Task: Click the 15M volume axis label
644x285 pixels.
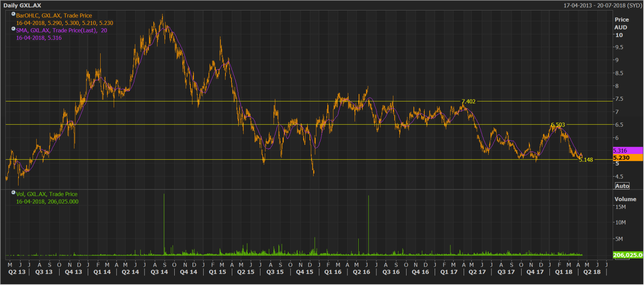Action: click(x=620, y=207)
